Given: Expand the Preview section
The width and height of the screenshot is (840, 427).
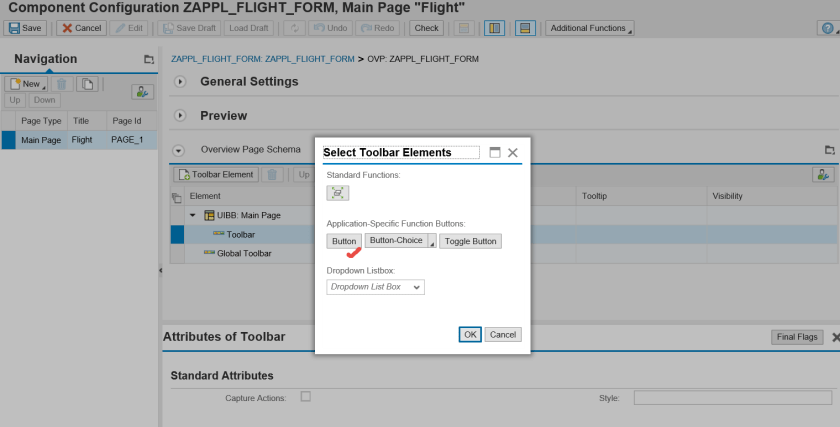Looking at the screenshot, I should coord(181,115).
